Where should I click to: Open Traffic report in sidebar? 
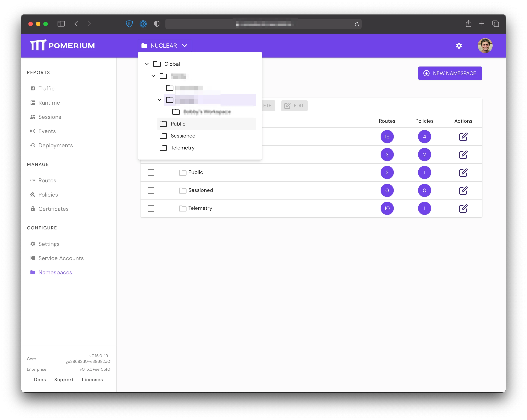pyautogui.click(x=46, y=88)
